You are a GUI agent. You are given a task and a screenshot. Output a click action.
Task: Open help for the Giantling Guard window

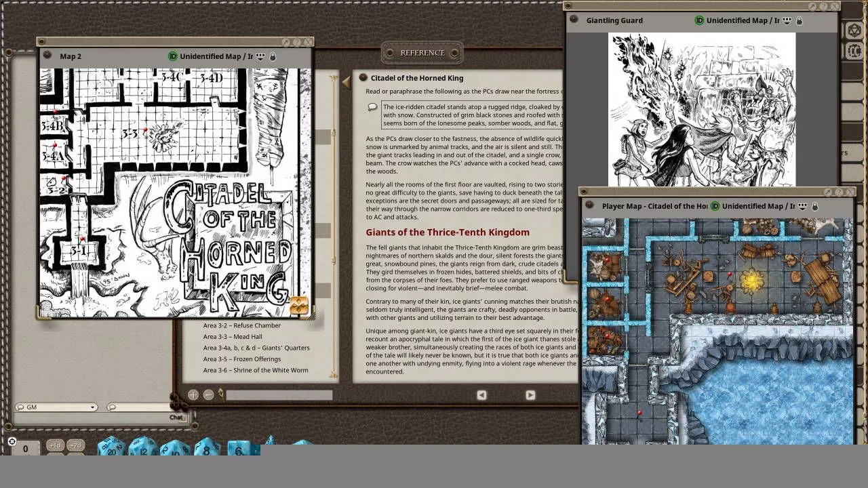823,6
